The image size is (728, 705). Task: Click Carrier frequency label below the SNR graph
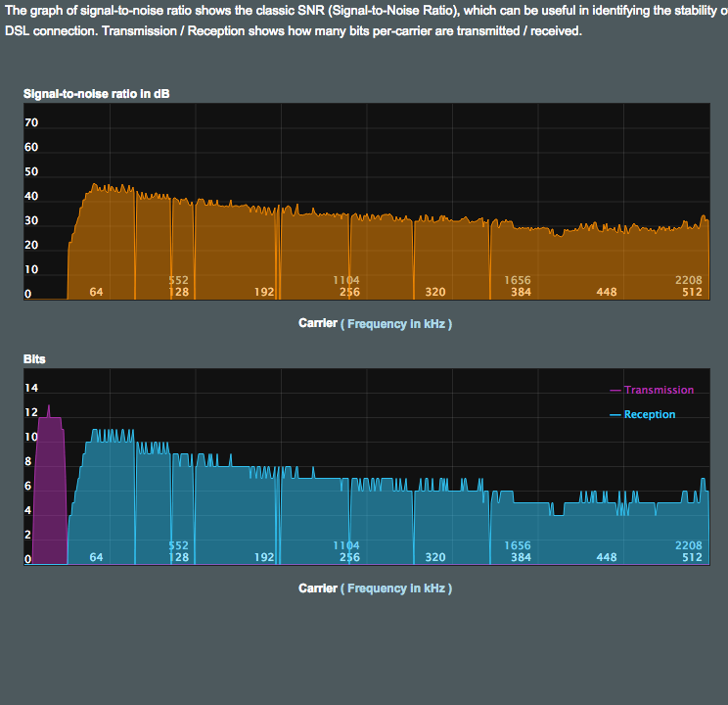pyautogui.click(x=375, y=323)
